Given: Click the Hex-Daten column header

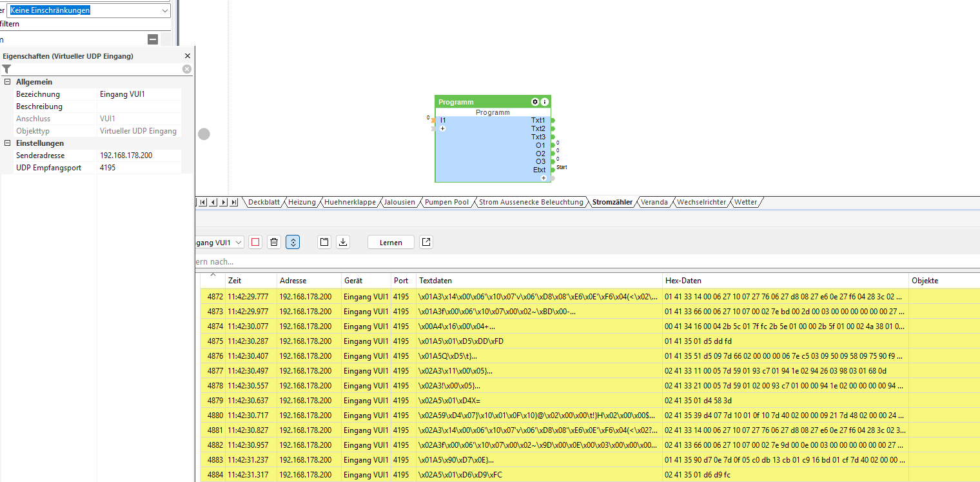Looking at the screenshot, I should point(786,281).
